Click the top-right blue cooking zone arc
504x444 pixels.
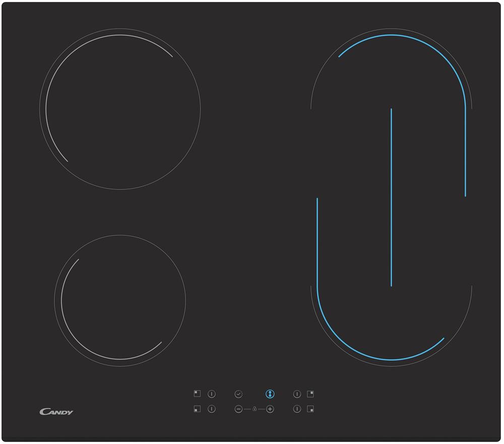click(x=403, y=36)
